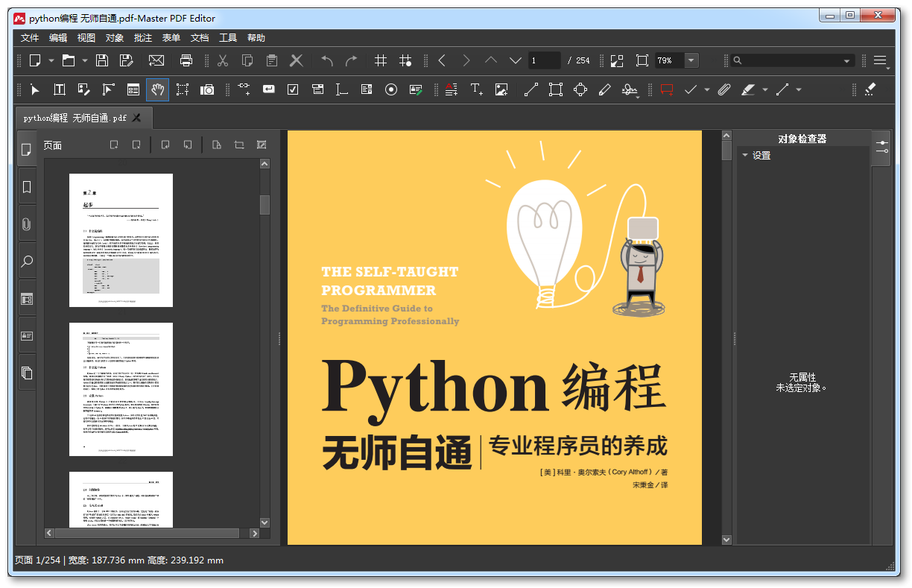Image resolution: width=912 pixels, height=588 pixels.
Task: Toggle the grid display
Action: pyautogui.click(x=381, y=60)
